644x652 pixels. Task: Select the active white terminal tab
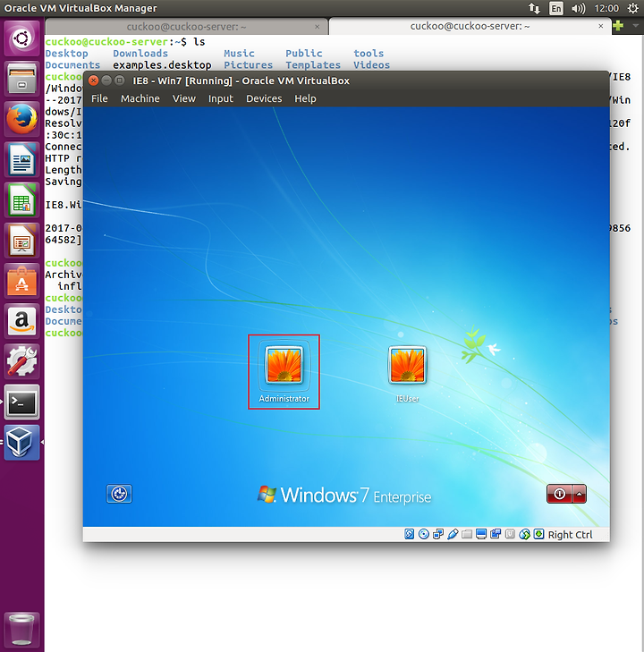coord(470,26)
